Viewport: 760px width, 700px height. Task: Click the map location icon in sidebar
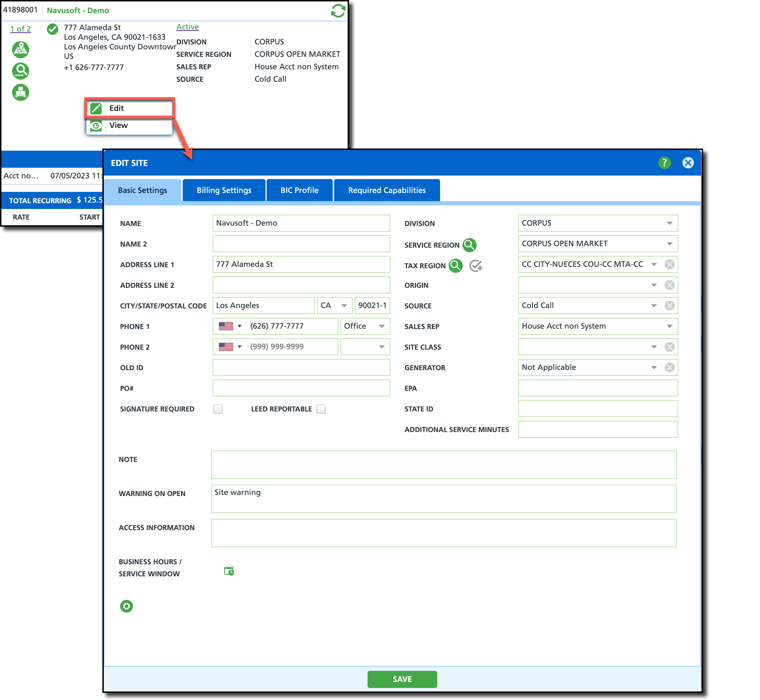point(21,49)
